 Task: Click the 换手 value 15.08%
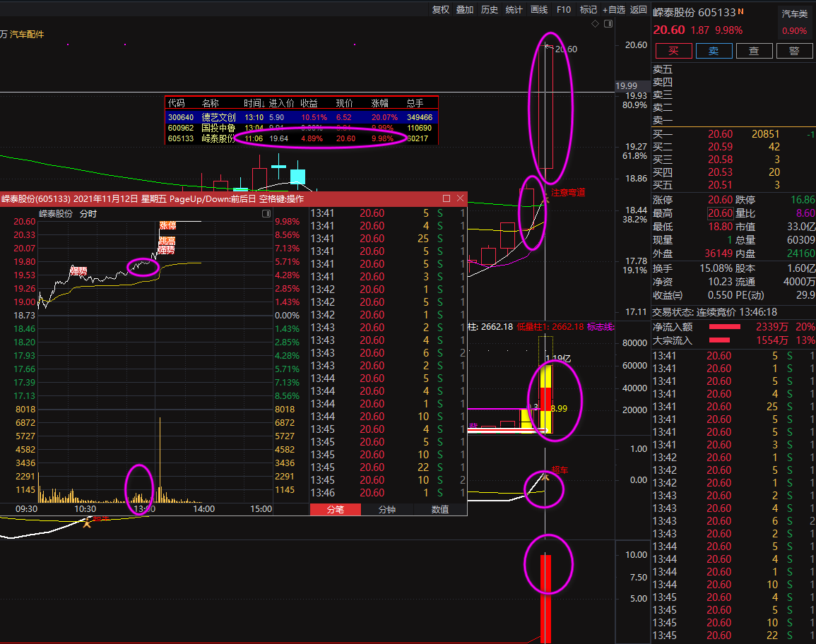coord(716,268)
